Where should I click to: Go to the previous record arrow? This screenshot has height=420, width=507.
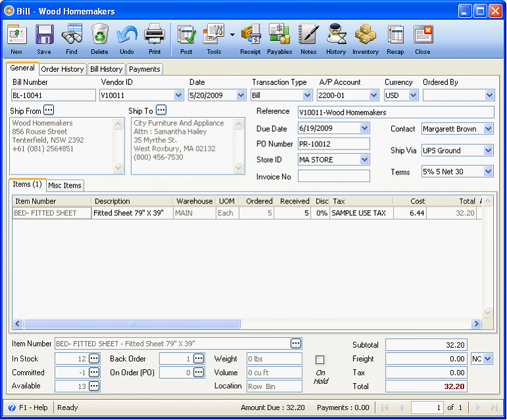tap(401, 407)
